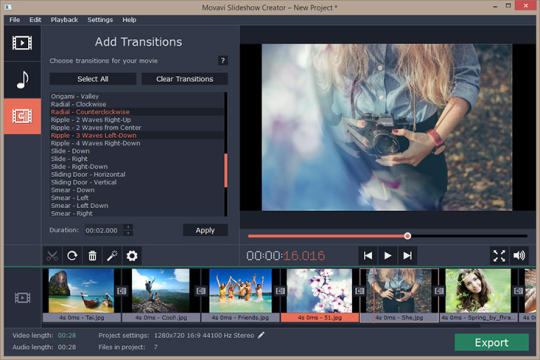
Task: Click the scissors split tool
Action: click(52, 256)
